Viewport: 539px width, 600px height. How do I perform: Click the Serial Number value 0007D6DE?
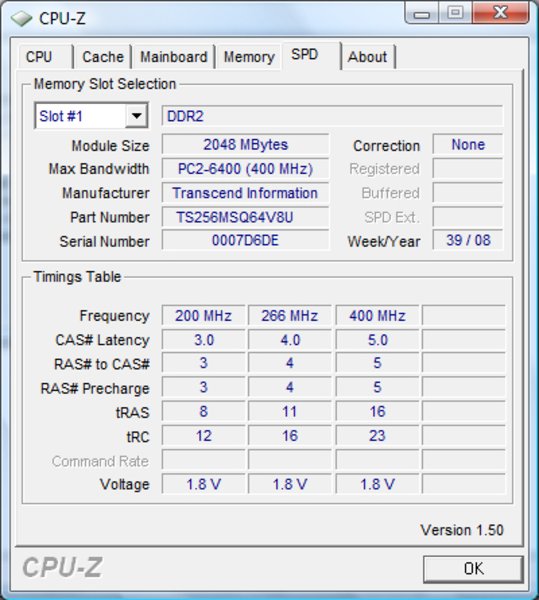tap(245, 240)
